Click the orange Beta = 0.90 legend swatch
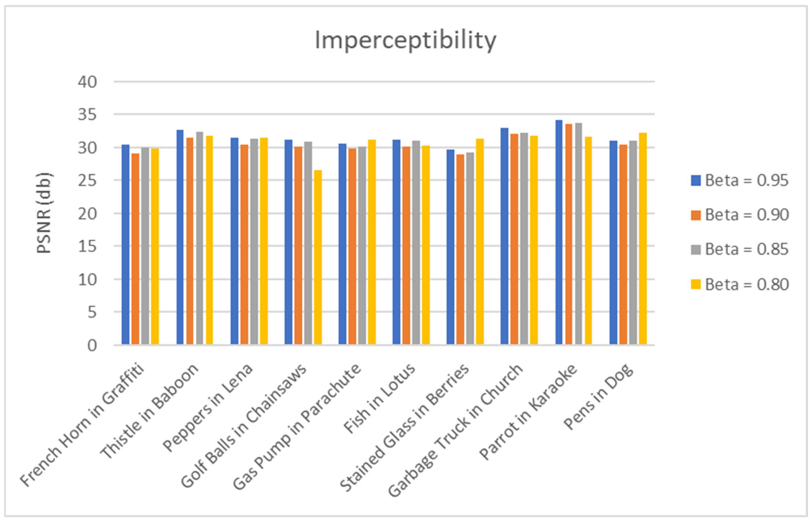 (x=696, y=215)
